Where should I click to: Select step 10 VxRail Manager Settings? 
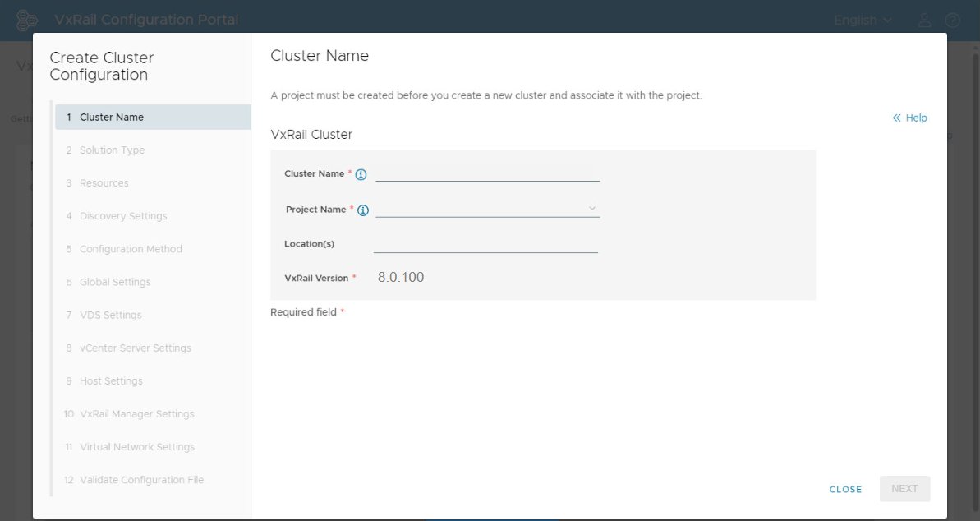[153, 414]
